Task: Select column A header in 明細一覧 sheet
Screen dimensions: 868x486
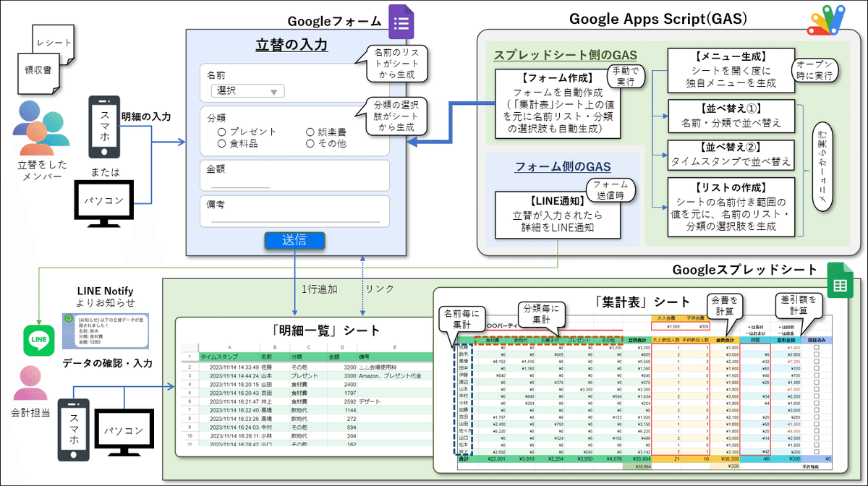Action: (x=229, y=348)
